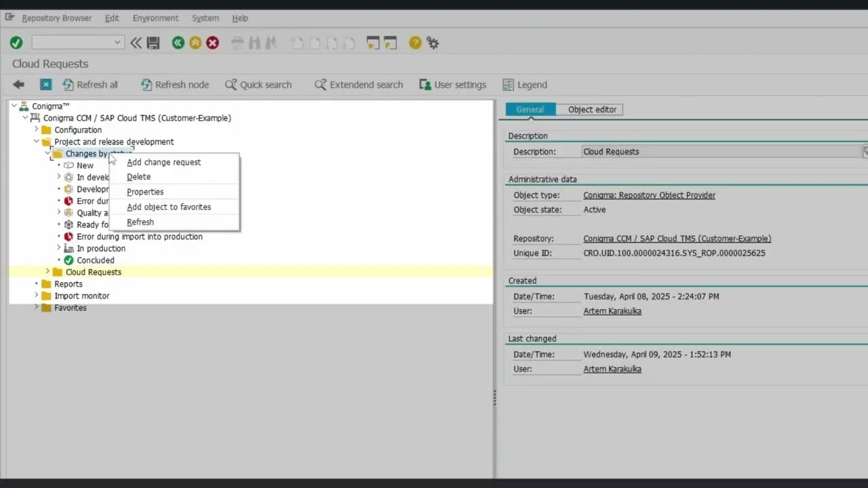Image resolution: width=868 pixels, height=488 pixels.
Task: Click the New status cube icon
Action: pos(68,165)
